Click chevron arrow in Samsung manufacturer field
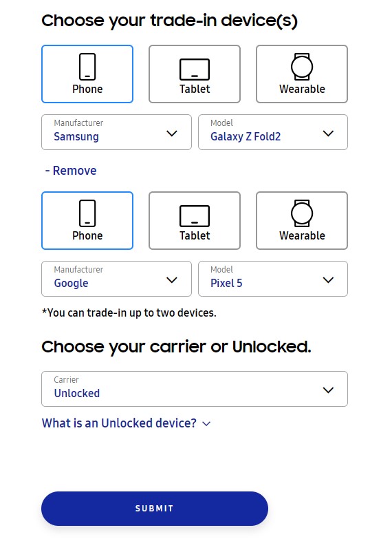The height and width of the screenshot is (541, 392). click(x=172, y=133)
